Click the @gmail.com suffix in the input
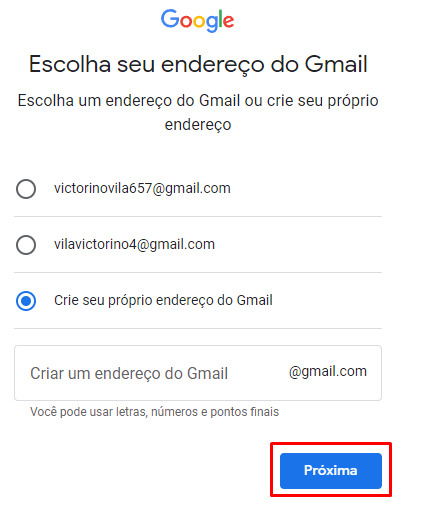The image size is (434, 505). click(x=328, y=372)
